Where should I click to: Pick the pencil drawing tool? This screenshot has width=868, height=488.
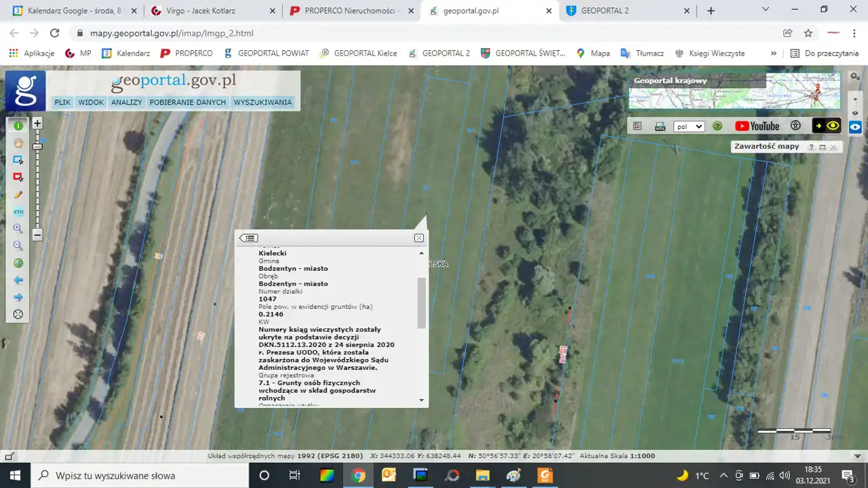[x=18, y=194]
